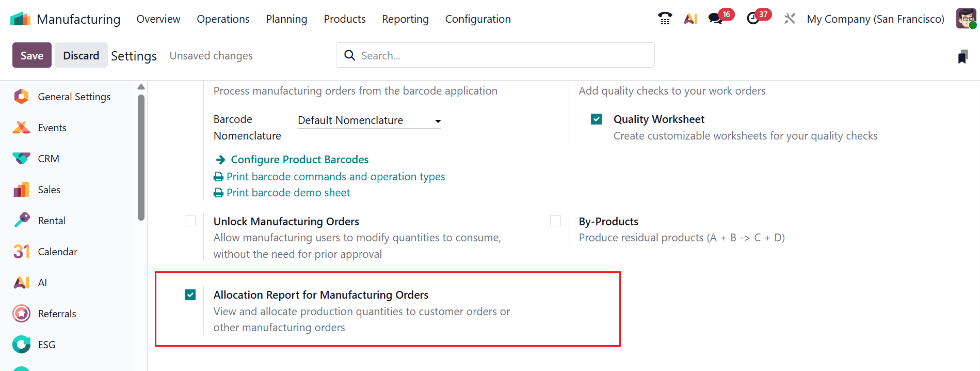Select the Calendar icon in sidebar
Screen dimensions: 980x371
click(x=21, y=252)
